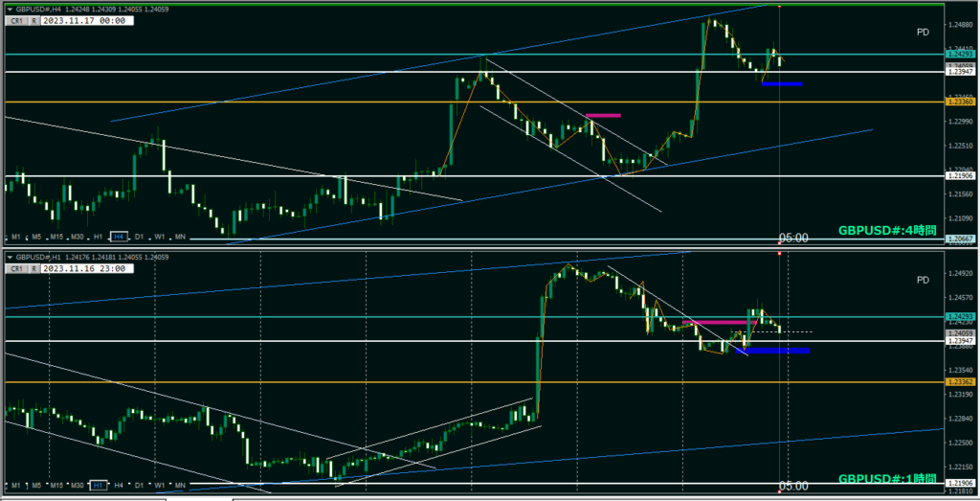
Task: Click the 2023.11.17 00:00 date field
Action: [87, 21]
